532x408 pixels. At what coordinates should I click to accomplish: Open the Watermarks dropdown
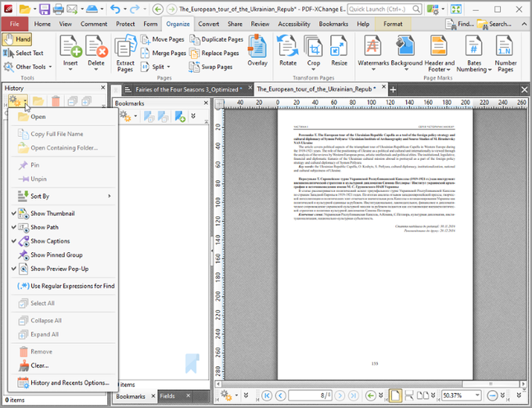(372, 69)
